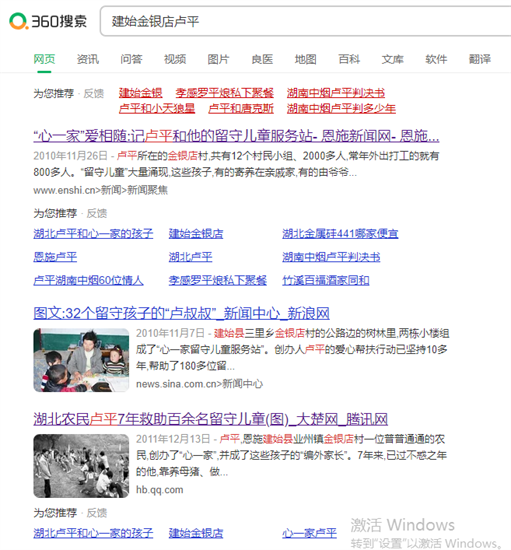Go to the 软件 tab
511x550 pixels.
[436, 59]
